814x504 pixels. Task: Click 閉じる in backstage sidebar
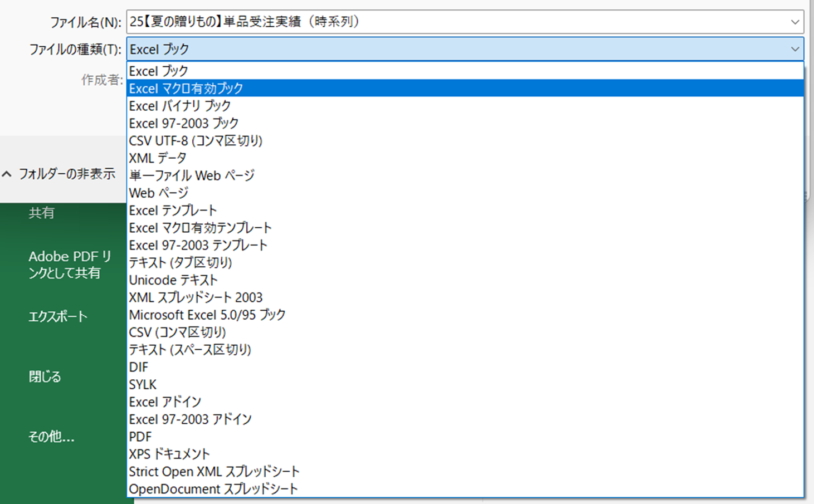click(45, 376)
